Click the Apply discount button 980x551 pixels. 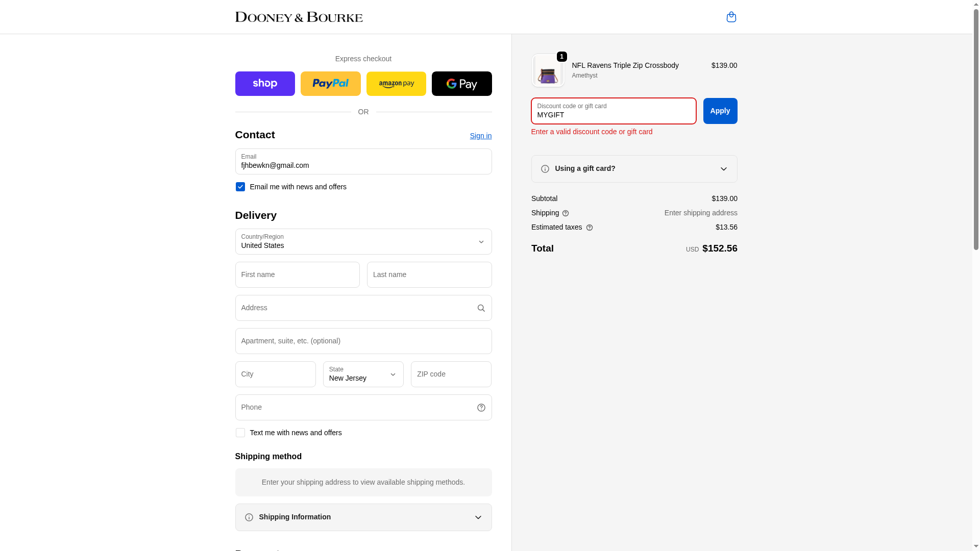(x=720, y=111)
